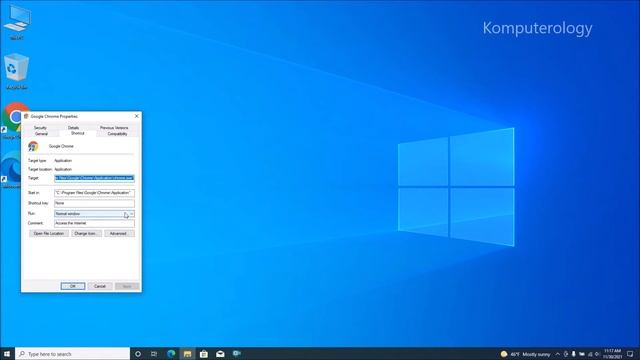Switch to the Previous Versions tab
Image resolution: width=640 pixels, height=360 pixels.
[114, 128]
